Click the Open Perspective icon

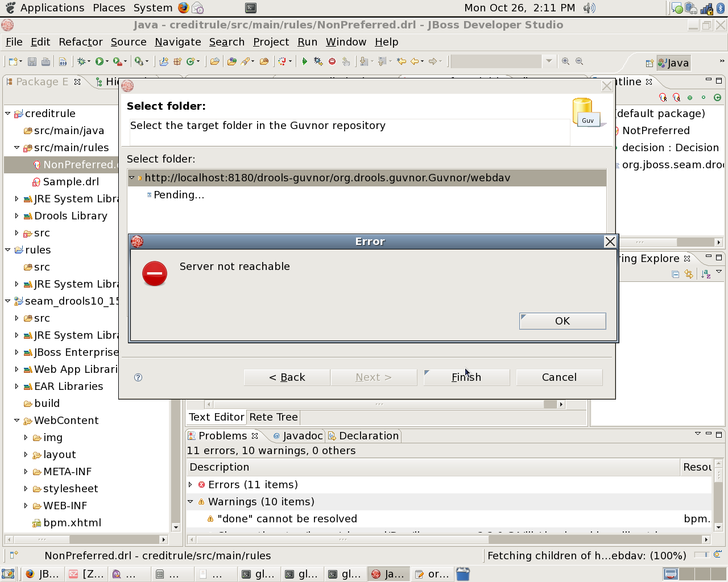tap(650, 63)
